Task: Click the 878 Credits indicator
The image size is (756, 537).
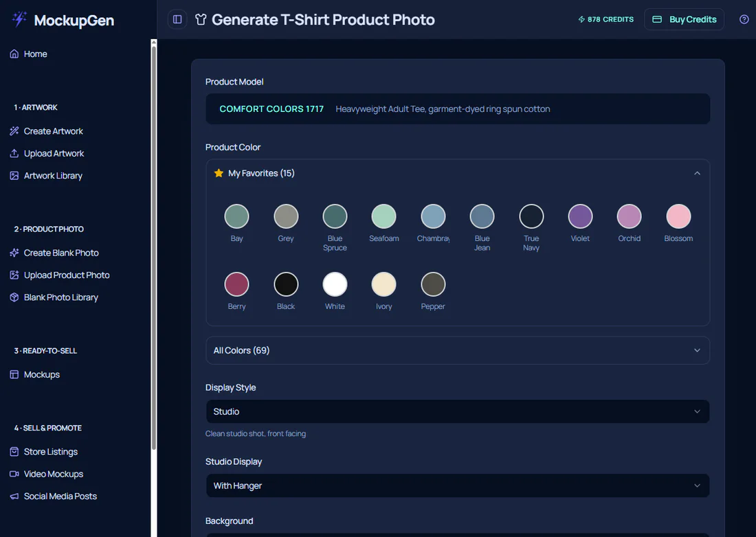Action: tap(605, 19)
